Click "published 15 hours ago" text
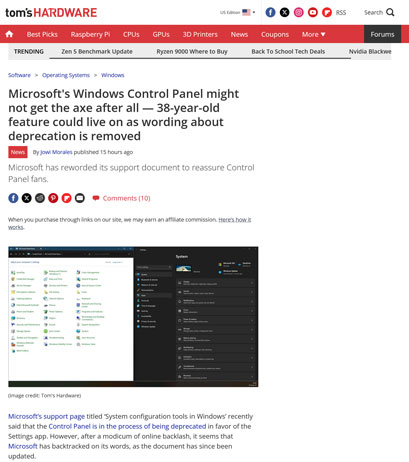 click(103, 152)
